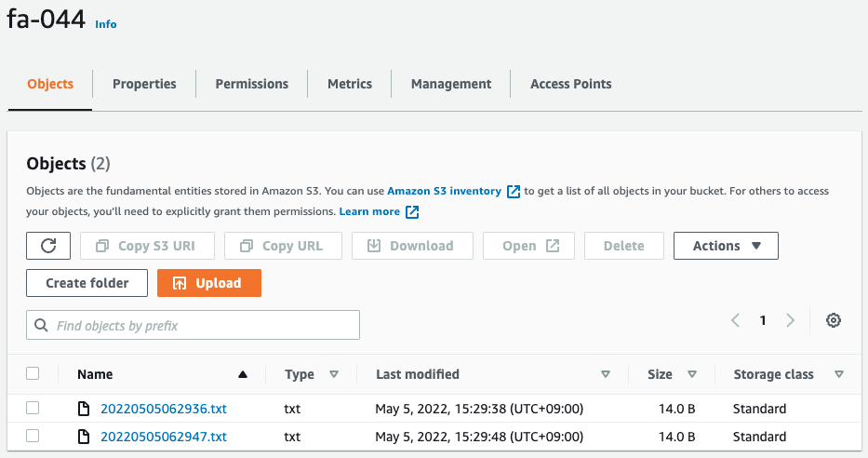Image resolution: width=868 pixels, height=458 pixels.
Task: Open object 20220505062947.txt link
Action: point(164,437)
